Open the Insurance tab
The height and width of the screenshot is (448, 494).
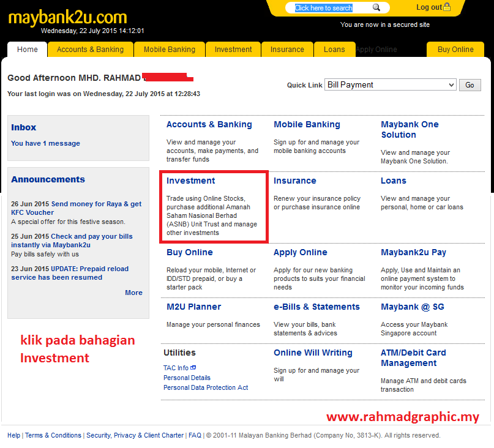[x=287, y=50]
